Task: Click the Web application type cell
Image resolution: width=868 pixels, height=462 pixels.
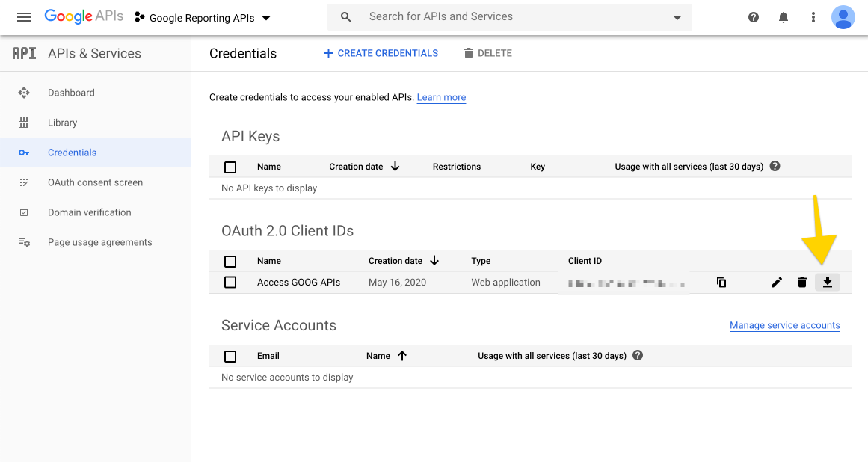Action: [x=505, y=282]
